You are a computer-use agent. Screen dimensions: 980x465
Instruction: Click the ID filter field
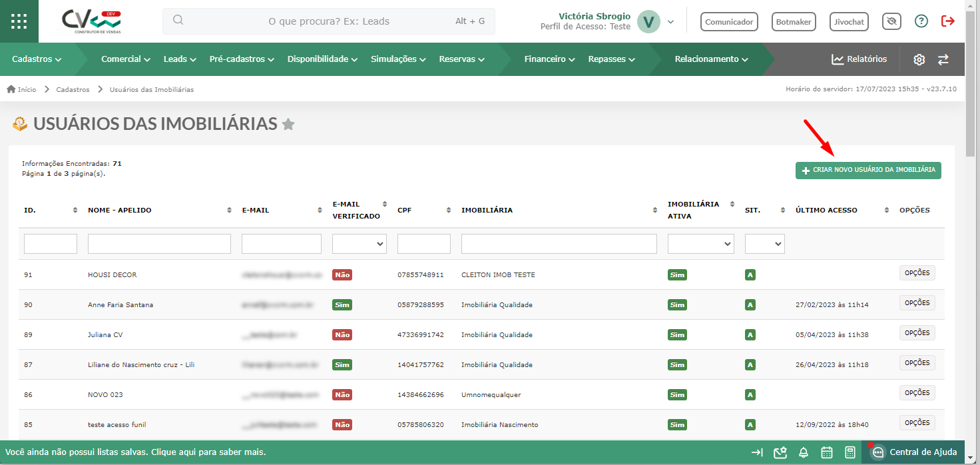pyautogui.click(x=51, y=244)
